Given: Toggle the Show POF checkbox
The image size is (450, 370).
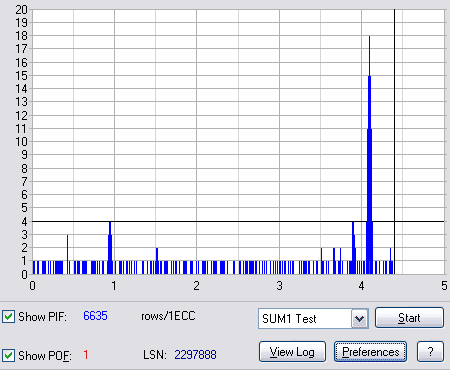Looking at the screenshot, I should [x=9, y=355].
